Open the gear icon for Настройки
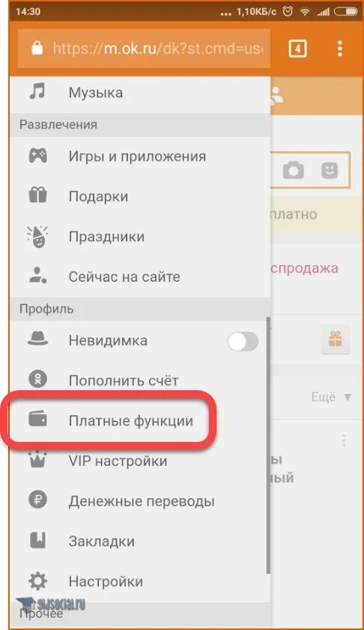The height and width of the screenshot is (630, 364). coord(37,581)
